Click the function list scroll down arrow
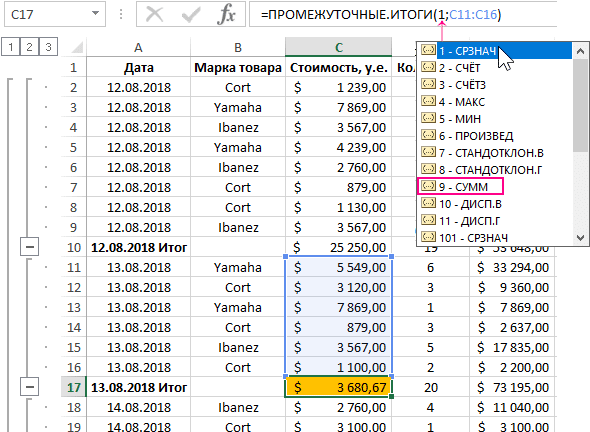 pyautogui.click(x=580, y=238)
